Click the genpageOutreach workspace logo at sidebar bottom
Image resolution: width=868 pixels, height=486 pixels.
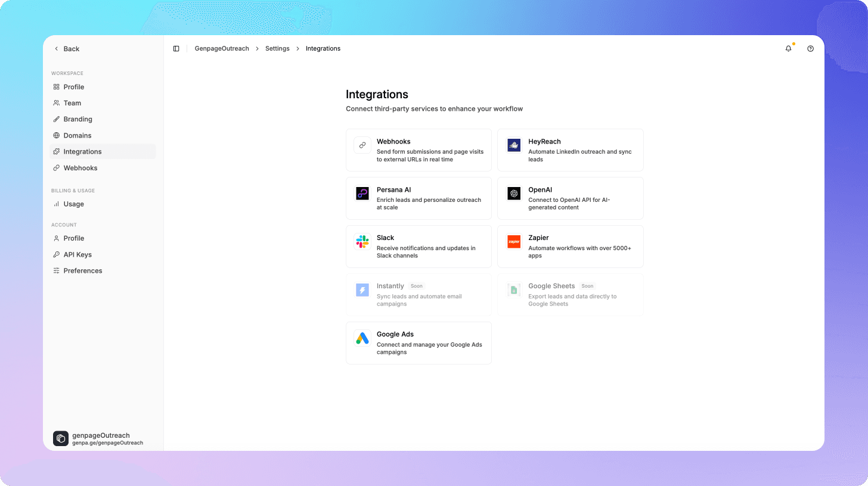[x=61, y=439]
